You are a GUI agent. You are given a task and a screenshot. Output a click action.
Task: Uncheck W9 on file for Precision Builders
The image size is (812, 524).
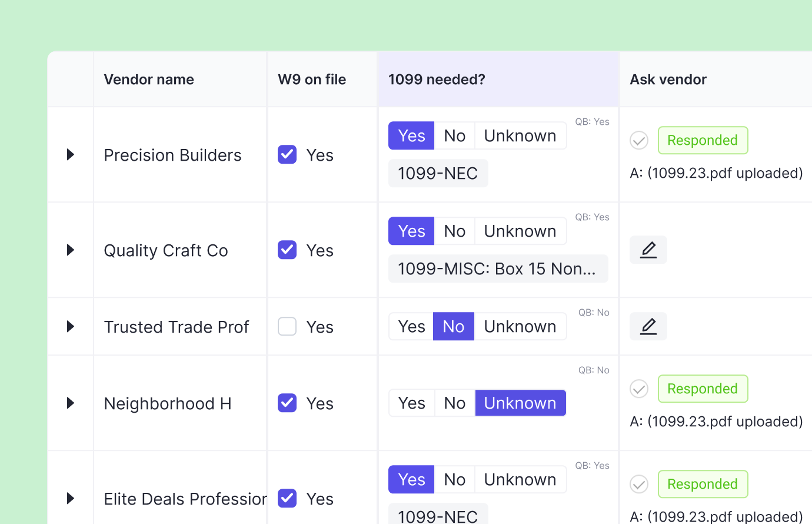click(x=287, y=154)
